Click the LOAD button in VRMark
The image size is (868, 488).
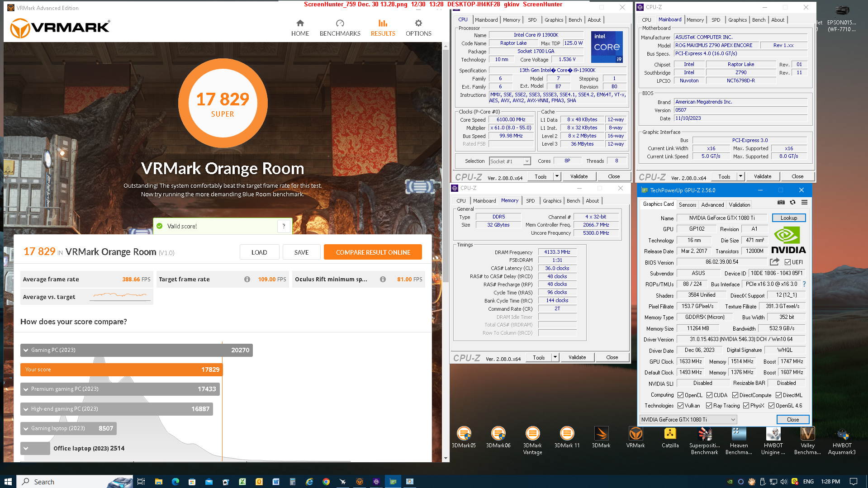click(x=259, y=252)
